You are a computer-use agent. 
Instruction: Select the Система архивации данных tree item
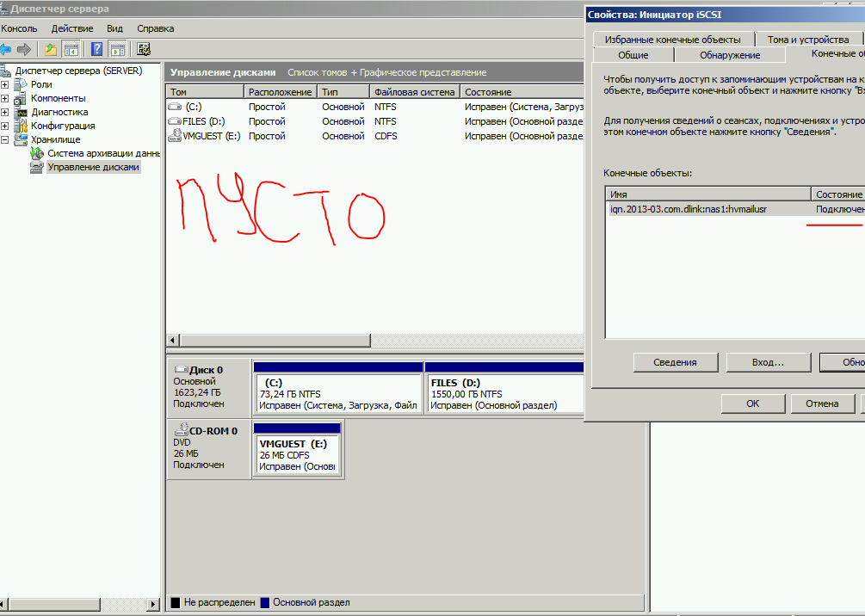103,153
